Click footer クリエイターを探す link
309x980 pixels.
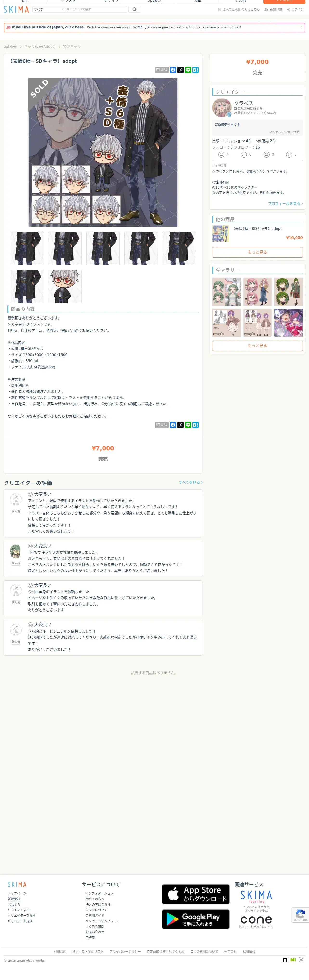tap(22, 916)
